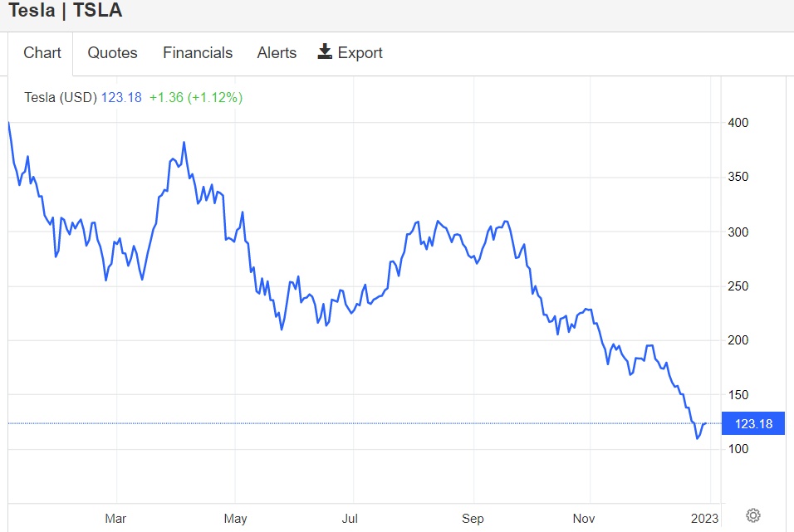This screenshot has height=532, width=794.
Task: Select the Financials tab
Action: click(x=198, y=53)
